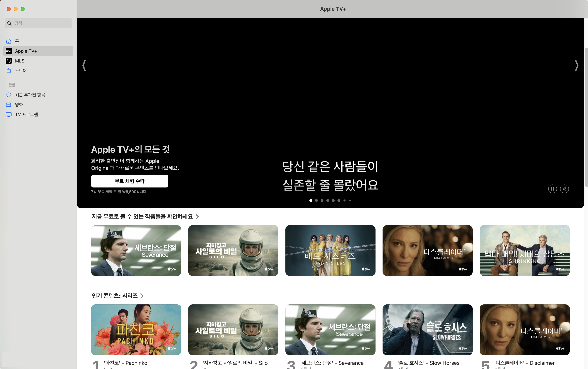Viewport: 588px width, 369px height.
Task: Go to next hero banner slide
Action: 576,65
